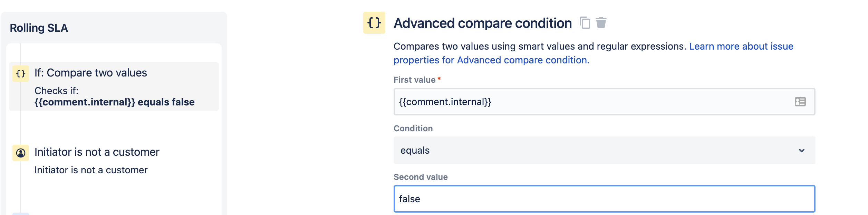
Task: Click the First value field label
Action: click(414, 80)
